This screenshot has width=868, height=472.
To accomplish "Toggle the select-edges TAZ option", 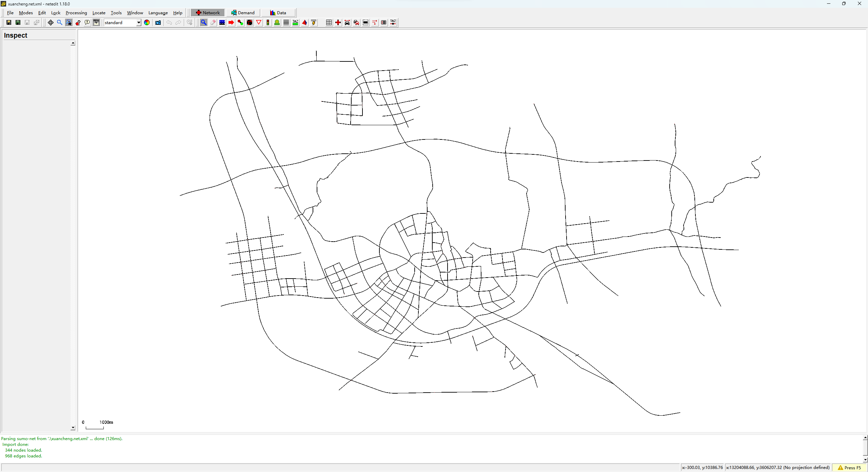I will [x=393, y=23].
